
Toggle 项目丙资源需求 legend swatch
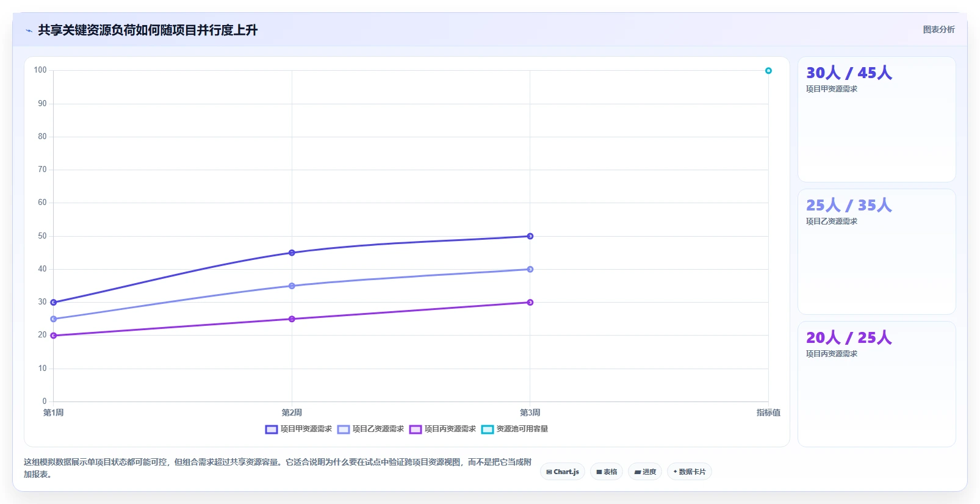point(416,430)
